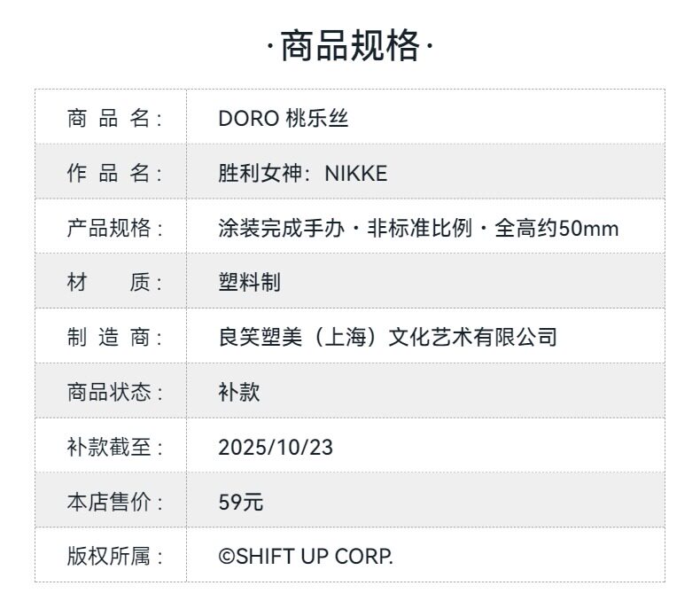Image resolution: width=700 pixels, height=609 pixels.
Task: Select the 商品状态 label cell
Action: coord(114,392)
